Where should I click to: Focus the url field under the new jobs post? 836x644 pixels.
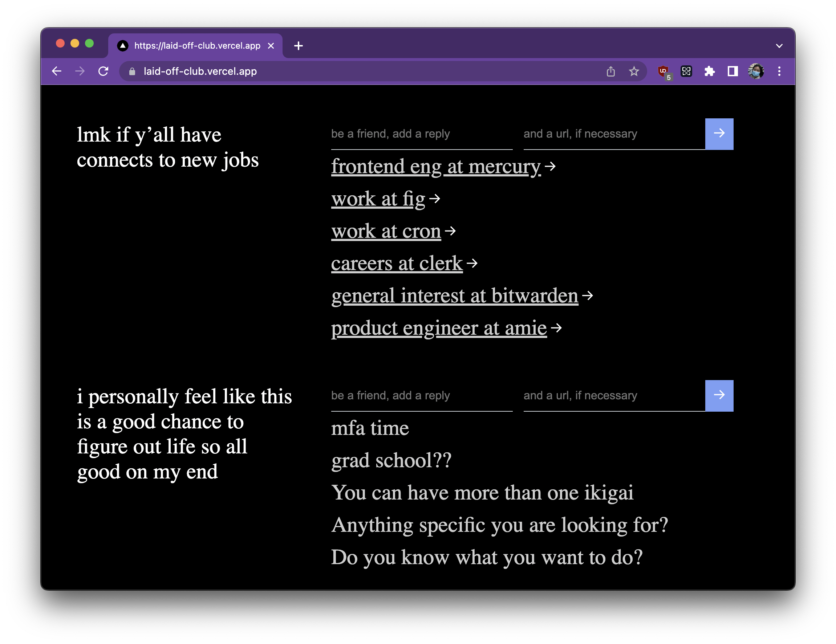pos(614,134)
